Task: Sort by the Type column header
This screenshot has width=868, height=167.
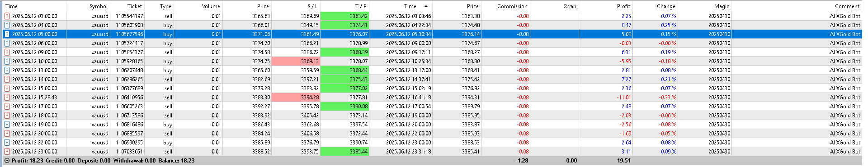Action: click(159, 6)
